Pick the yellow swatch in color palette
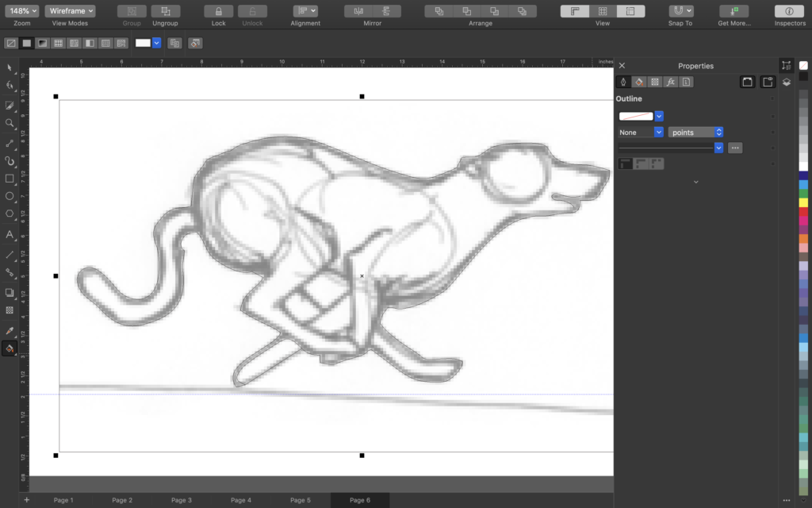The image size is (812, 508). pos(803,202)
